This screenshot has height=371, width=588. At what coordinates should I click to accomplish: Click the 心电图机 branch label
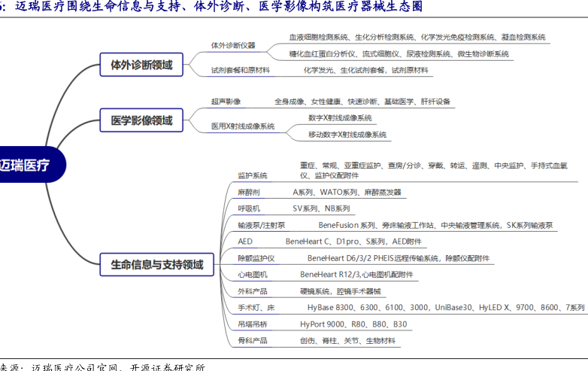click(x=253, y=275)
